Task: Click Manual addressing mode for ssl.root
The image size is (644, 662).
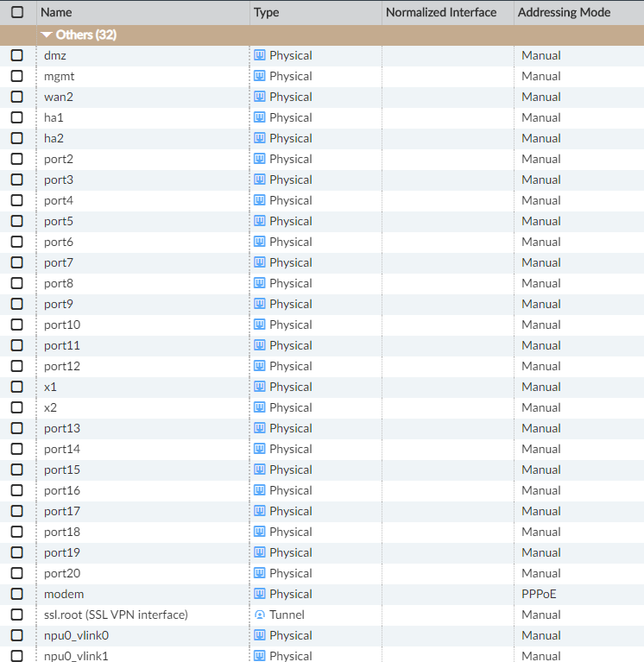Action: (541, 615)
